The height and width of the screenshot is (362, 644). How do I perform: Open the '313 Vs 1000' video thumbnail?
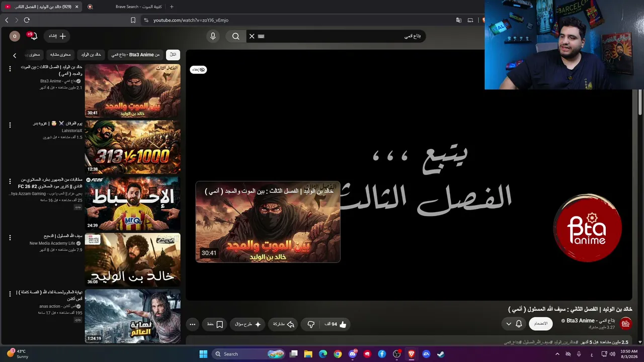132,147
